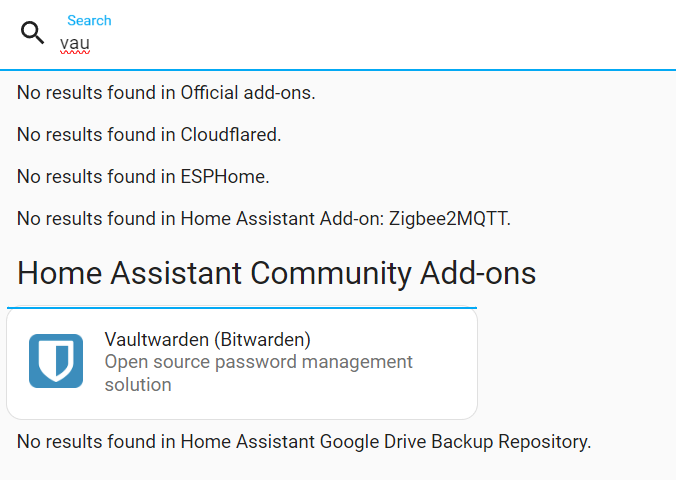The image size is (676, 480).
Task: Place cursor after the misspelled "vau" text
Action: 91,43
